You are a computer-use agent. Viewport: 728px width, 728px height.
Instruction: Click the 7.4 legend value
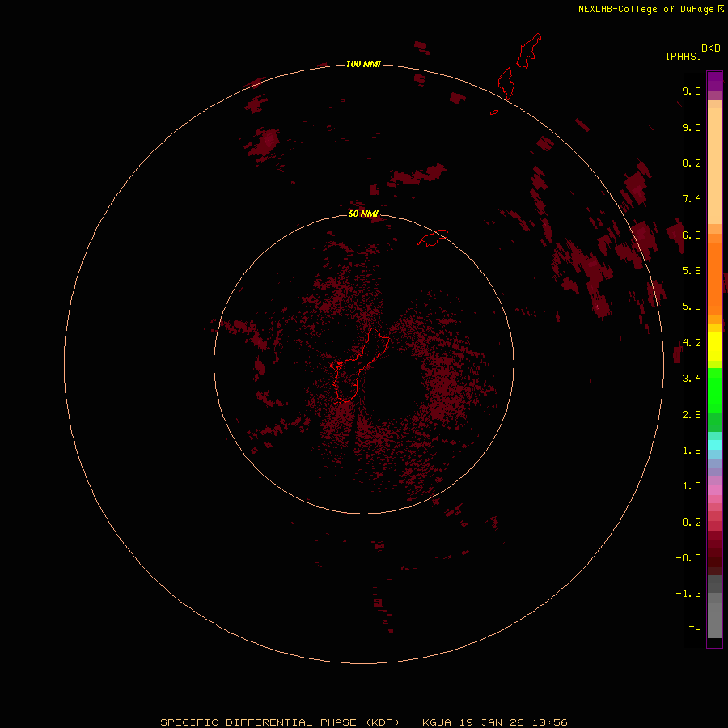point(692,199)
